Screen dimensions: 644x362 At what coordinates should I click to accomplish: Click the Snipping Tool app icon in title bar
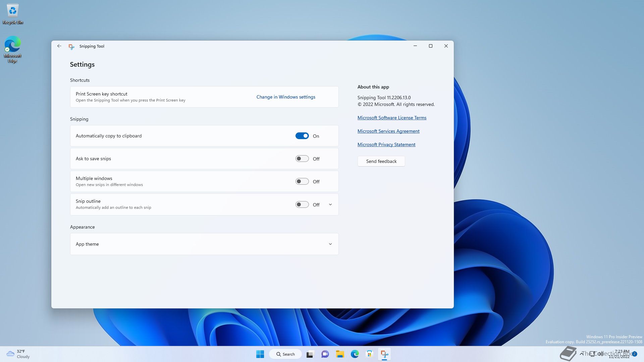(71, 47)
